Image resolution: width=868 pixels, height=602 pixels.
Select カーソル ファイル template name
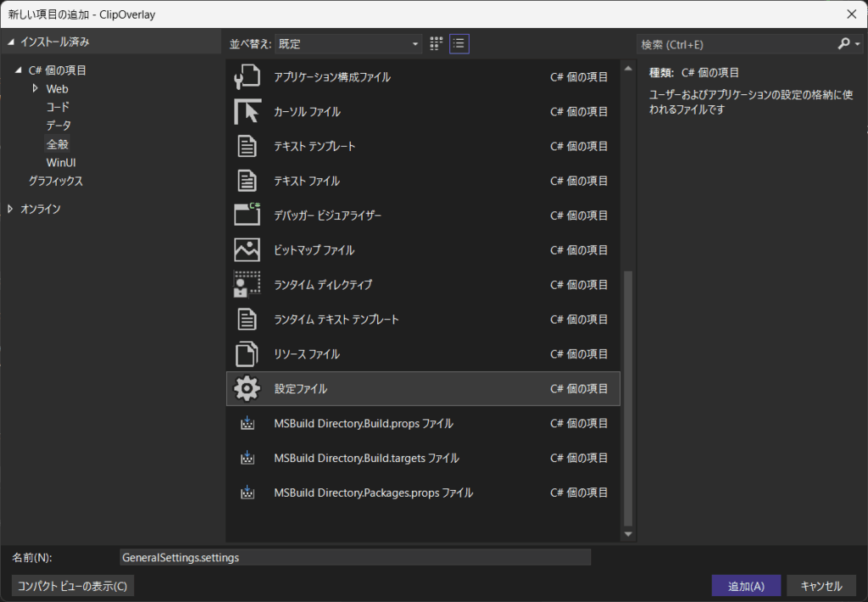[x=307, y=111]
